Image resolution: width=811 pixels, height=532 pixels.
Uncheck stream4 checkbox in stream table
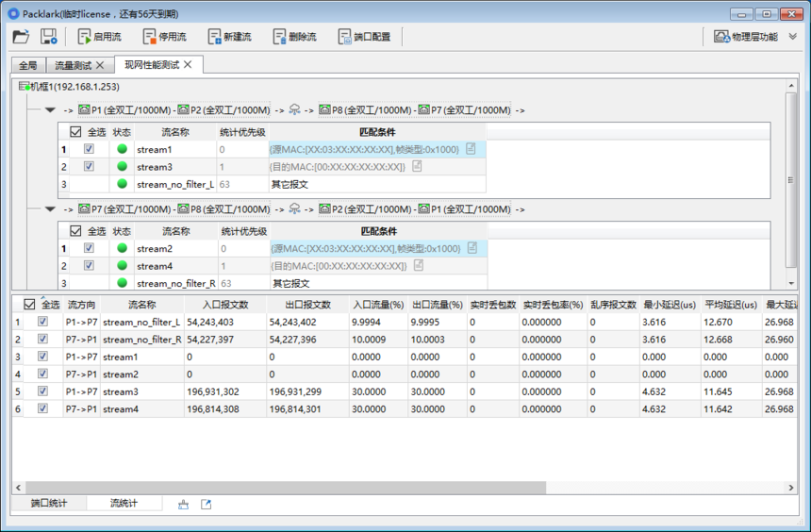click(89, 265)
